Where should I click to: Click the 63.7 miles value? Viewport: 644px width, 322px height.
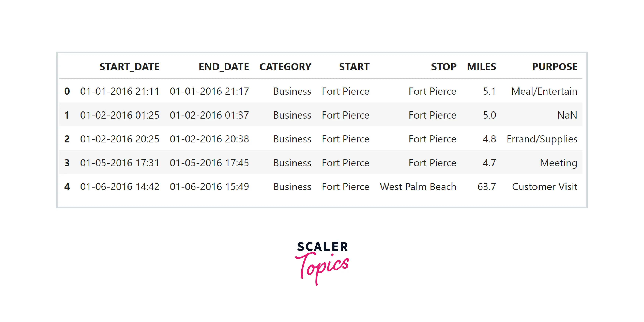[486, 187]
